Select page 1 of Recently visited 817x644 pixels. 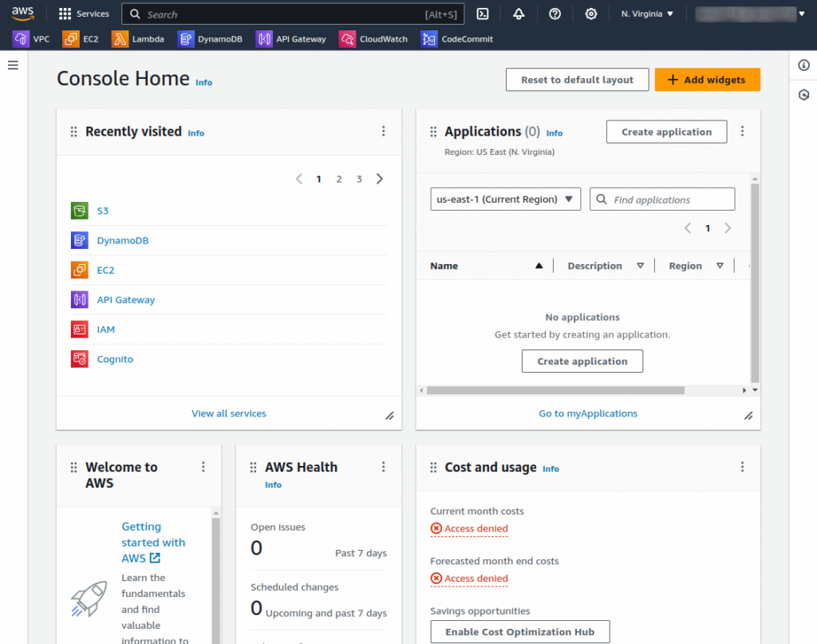point(319,180)
